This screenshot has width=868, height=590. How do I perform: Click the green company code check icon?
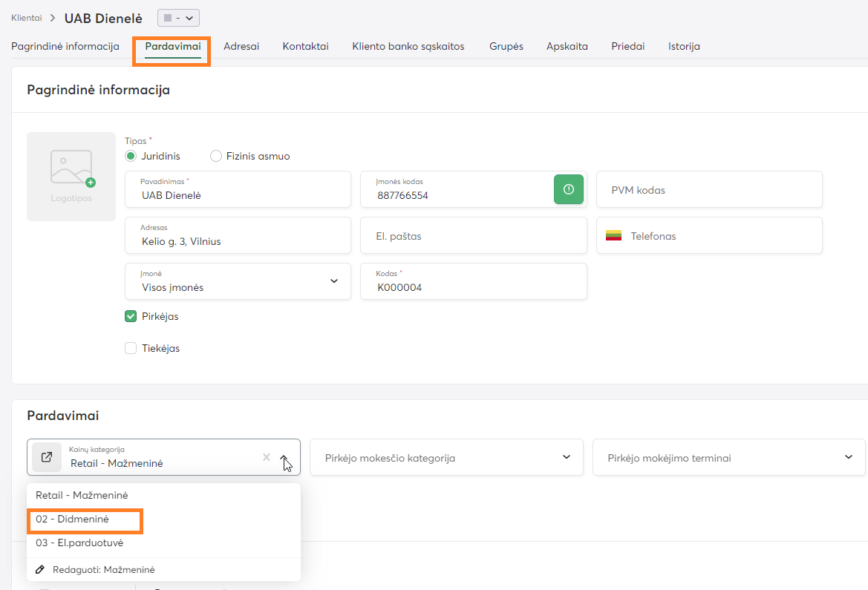(x=570, y=189)
